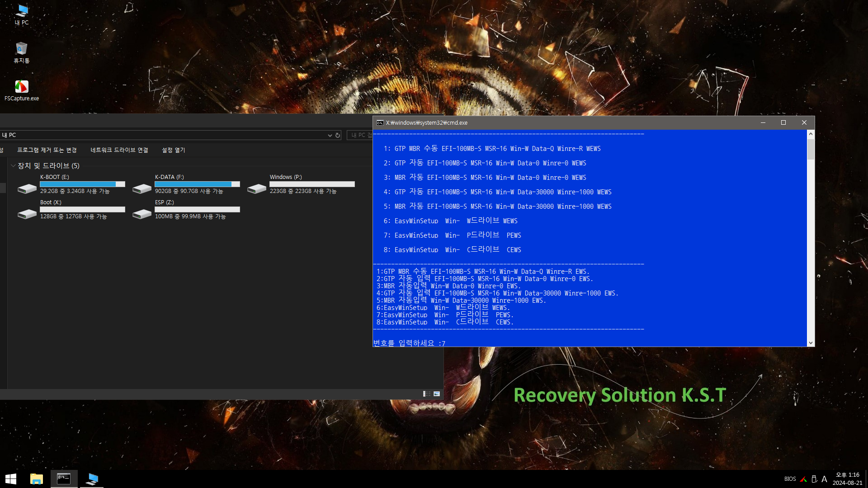Click the K-BOOT (E:) usage bar

[x=82, y=184]
